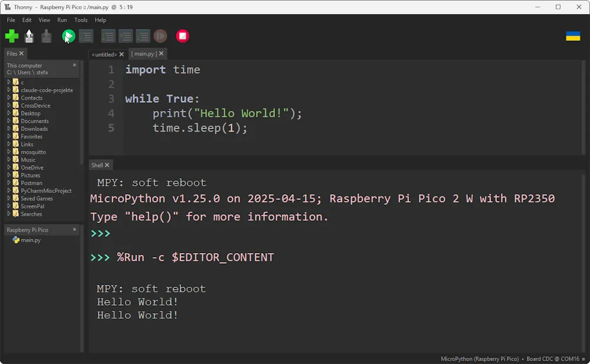Open interpreter selector in status bar
This screenshot has height=364, width=590.
(513, 359)
